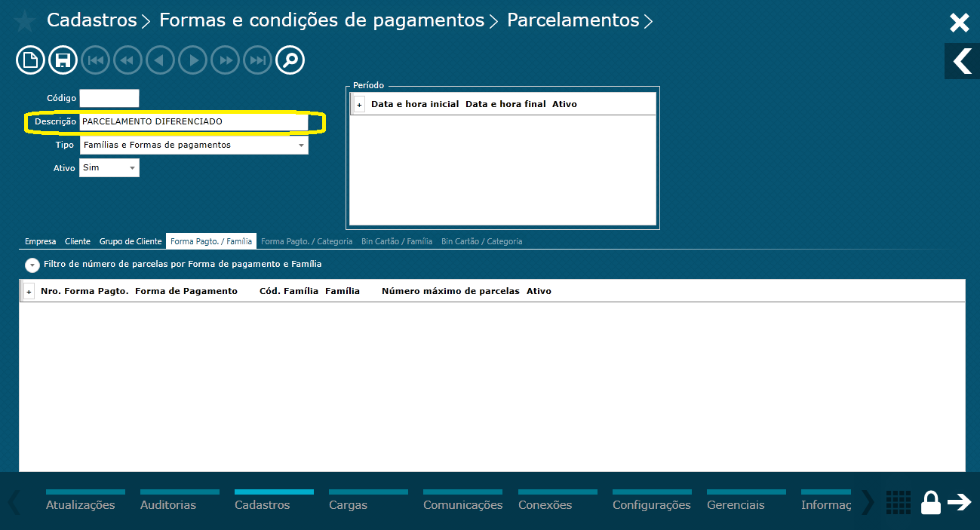Viewport: 980px width, 530px height.
Task: Open the Tipo dropdown
Action: pos(194,145)
